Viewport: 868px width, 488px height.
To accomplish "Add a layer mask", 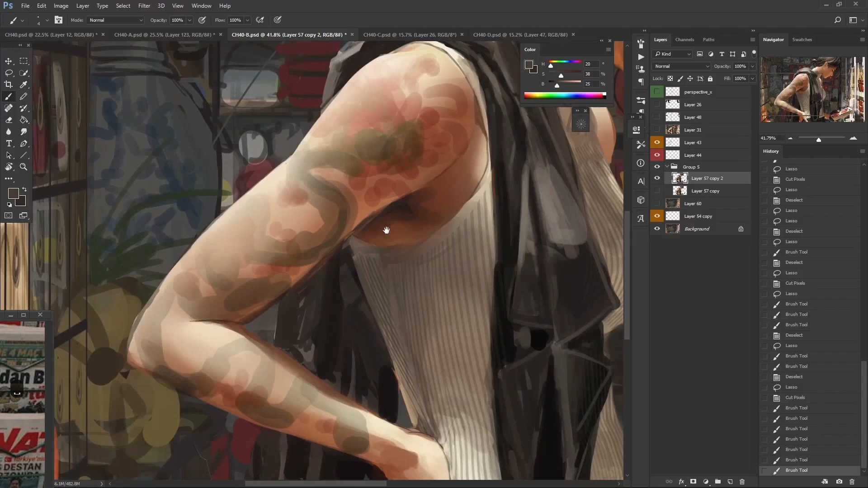I will 693,482.
